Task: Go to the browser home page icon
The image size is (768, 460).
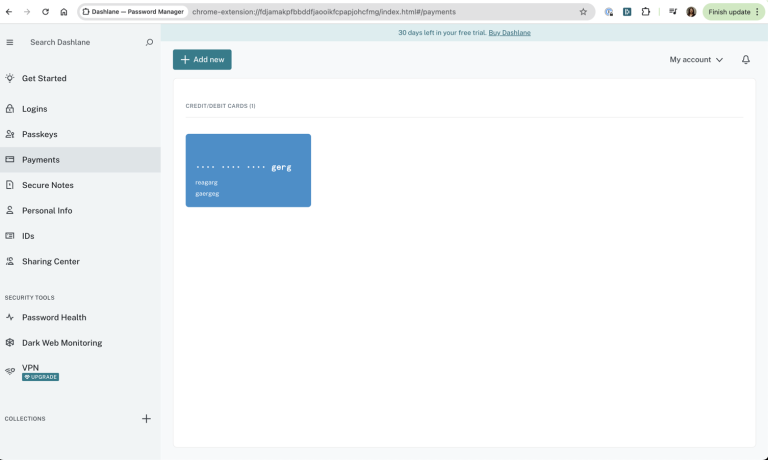Action: [64, 12]
